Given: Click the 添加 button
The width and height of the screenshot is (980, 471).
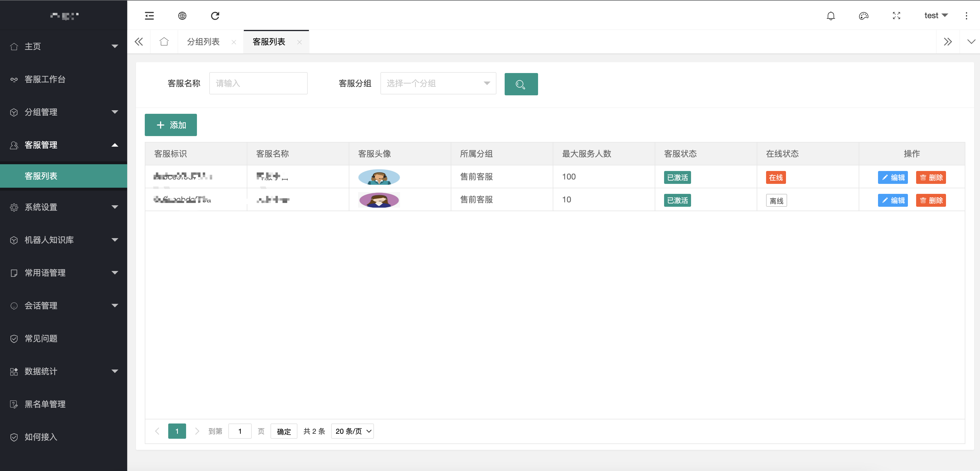Looking at the screenshot, I should (171, 125).
